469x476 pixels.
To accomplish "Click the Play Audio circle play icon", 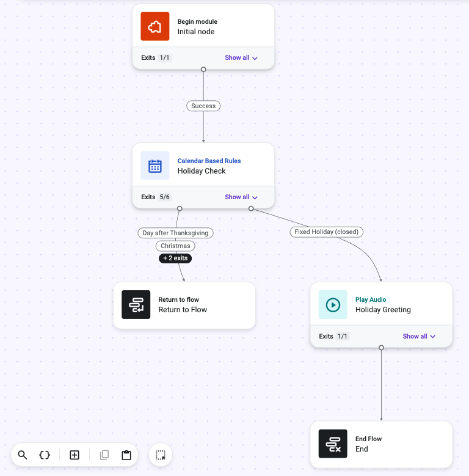I will coord(333,304).
